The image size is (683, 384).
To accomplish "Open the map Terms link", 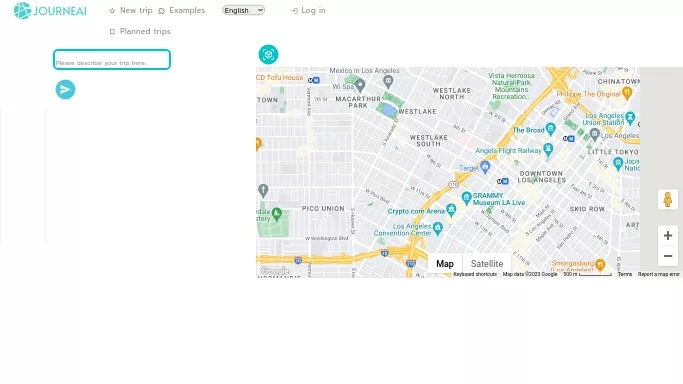I will tap(625, 274).
